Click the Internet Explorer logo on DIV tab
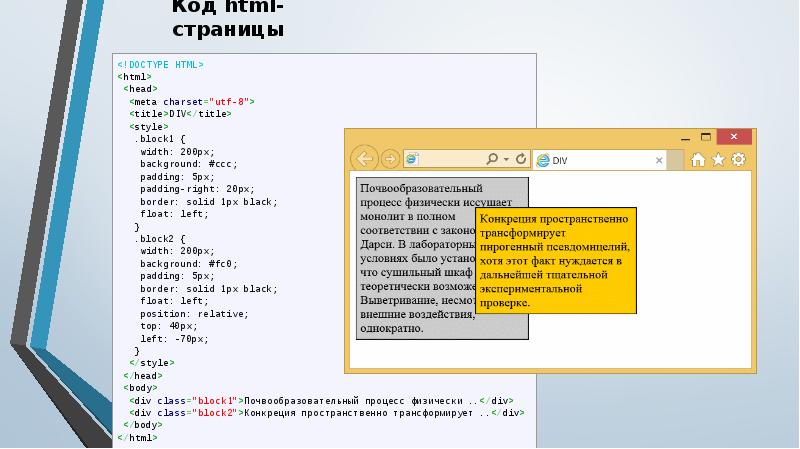This screenshot has height=449, width=800. (543, 160)
